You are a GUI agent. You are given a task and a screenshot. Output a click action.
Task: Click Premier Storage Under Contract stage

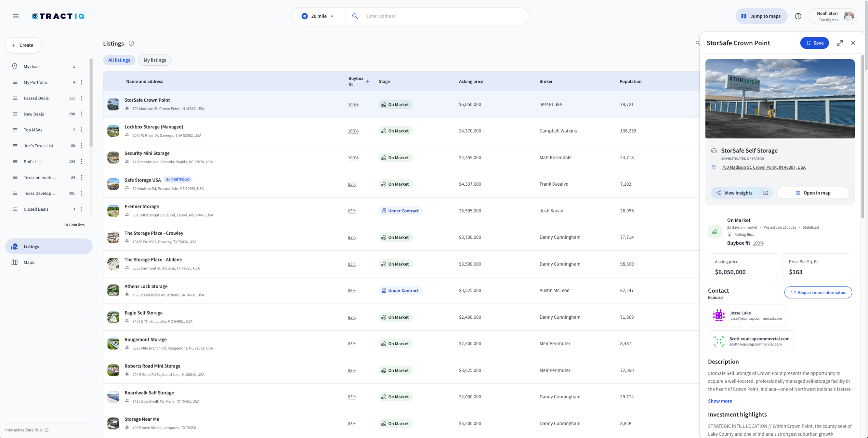coord(400,211)
